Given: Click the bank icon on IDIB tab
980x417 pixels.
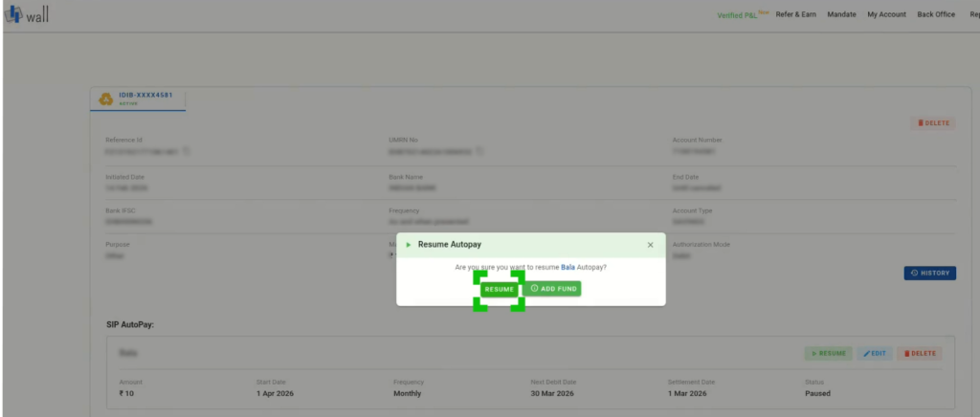Looking at the screenshot, I should [x=106, y=99].
